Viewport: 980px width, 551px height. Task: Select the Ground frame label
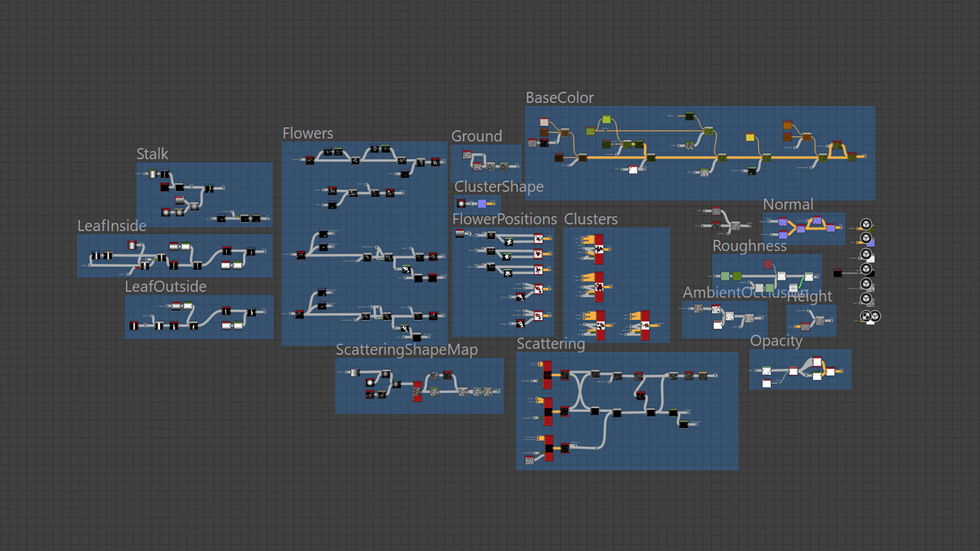477,136
